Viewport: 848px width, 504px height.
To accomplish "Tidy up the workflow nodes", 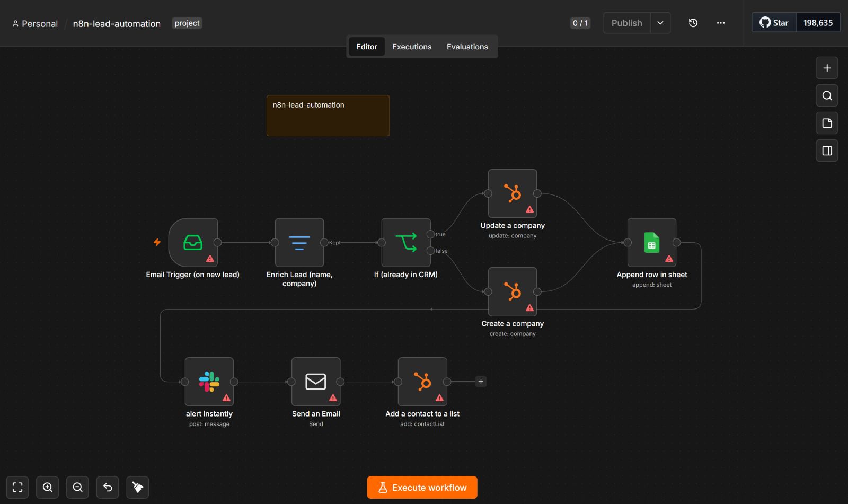I will [138, 487].
